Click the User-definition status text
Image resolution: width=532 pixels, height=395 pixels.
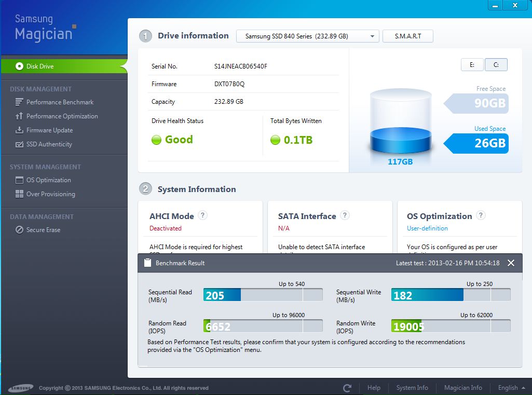[x=427, y=228]
